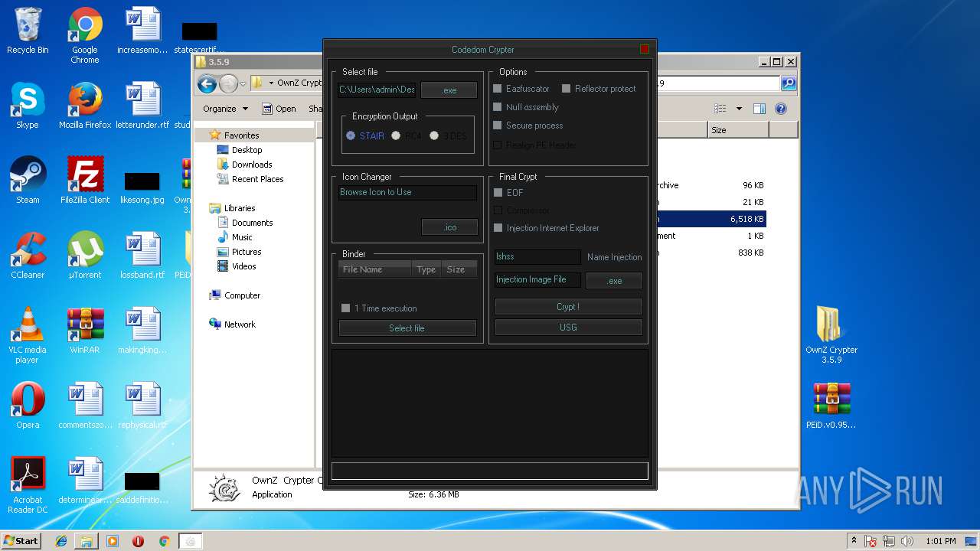Open the µTorrent desktop shortcut
Viewport: 980px width, 551px height.
pyautogui.click(x=85, y=256)
